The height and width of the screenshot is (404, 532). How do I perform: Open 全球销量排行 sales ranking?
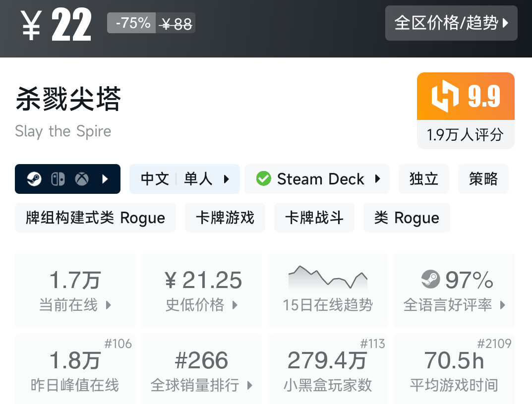201,369
